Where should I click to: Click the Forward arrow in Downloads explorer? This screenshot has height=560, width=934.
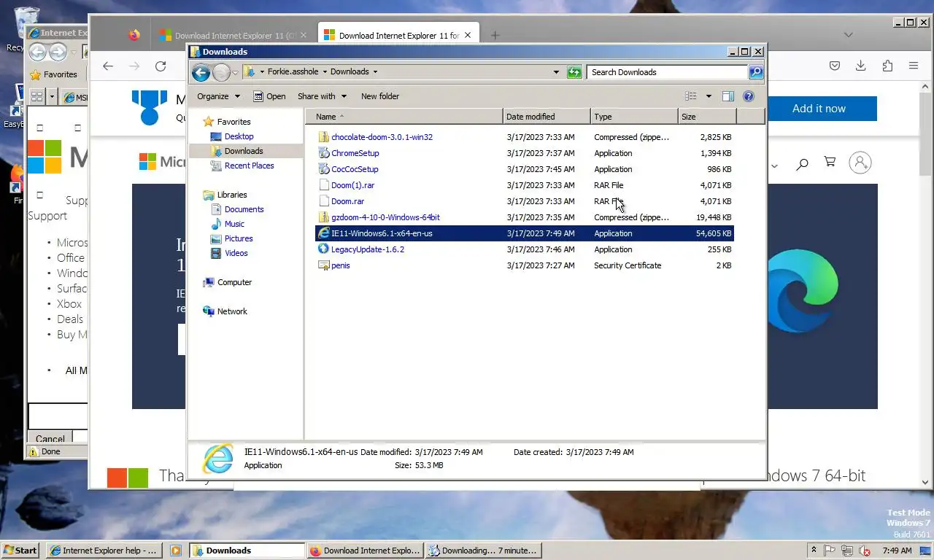pos(221,72)
